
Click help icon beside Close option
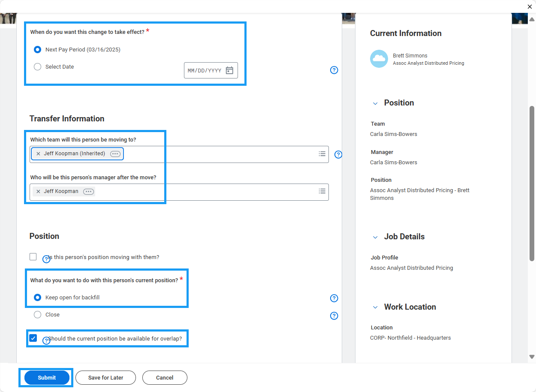point(334,316)
